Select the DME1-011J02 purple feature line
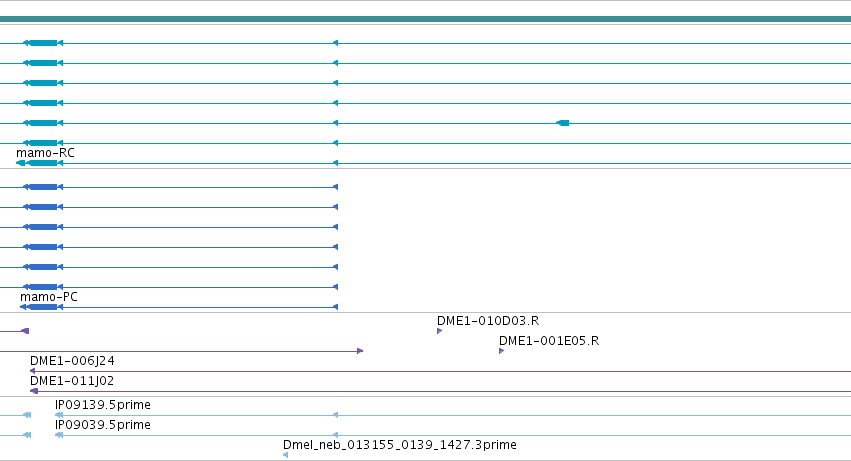851x461 pixels. coord(440,391)
